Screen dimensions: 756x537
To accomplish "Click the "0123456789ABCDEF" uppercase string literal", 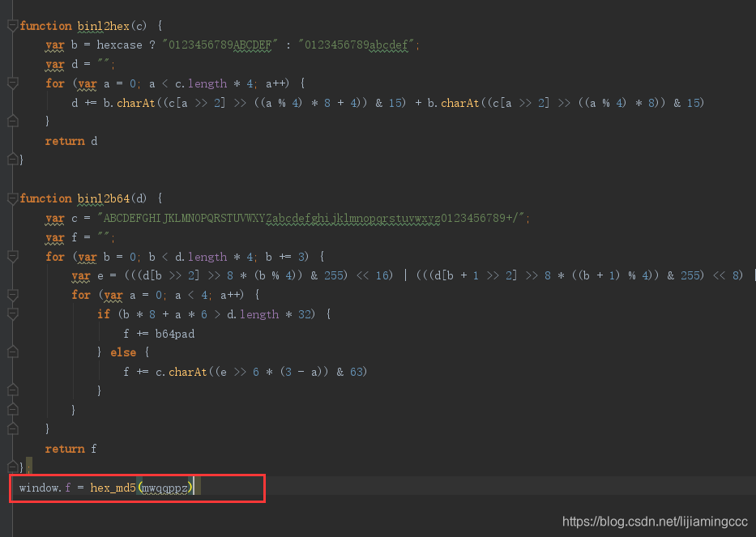I will point(220,45).
